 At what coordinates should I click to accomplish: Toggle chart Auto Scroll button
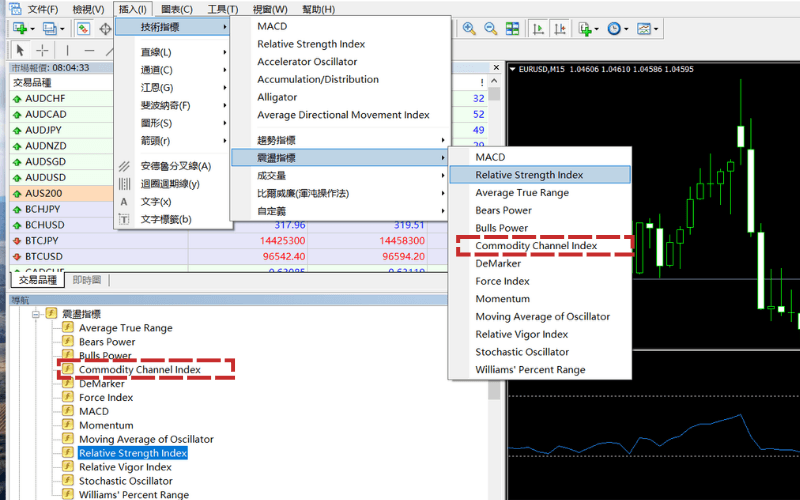point(538,29)
